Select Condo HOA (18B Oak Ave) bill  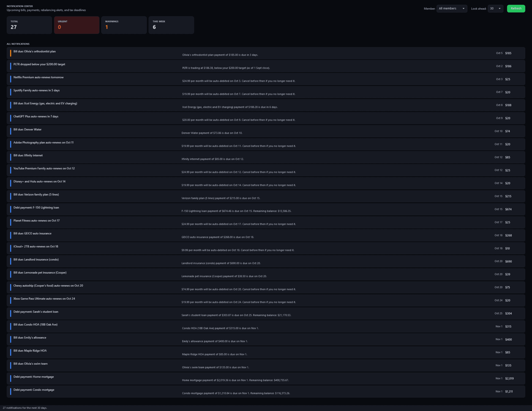(266, 327)
